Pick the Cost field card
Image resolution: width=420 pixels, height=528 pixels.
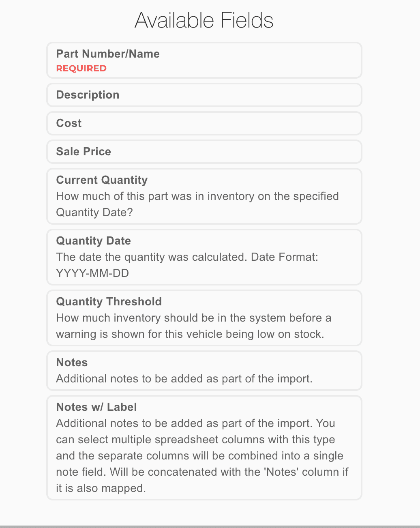click(204, 123)
